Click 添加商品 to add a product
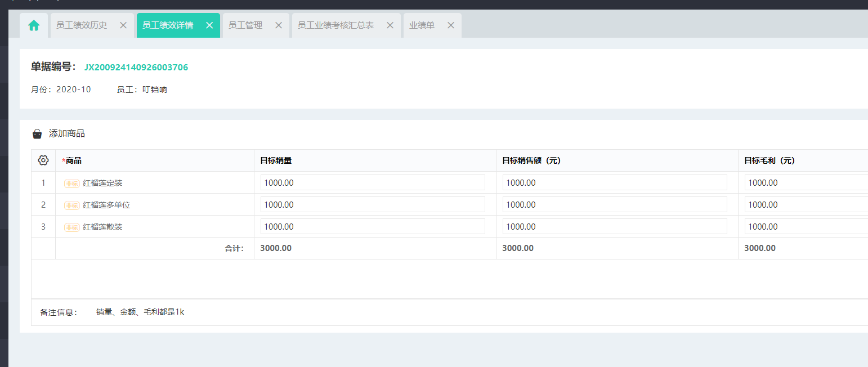 click(x=67, y=134)
